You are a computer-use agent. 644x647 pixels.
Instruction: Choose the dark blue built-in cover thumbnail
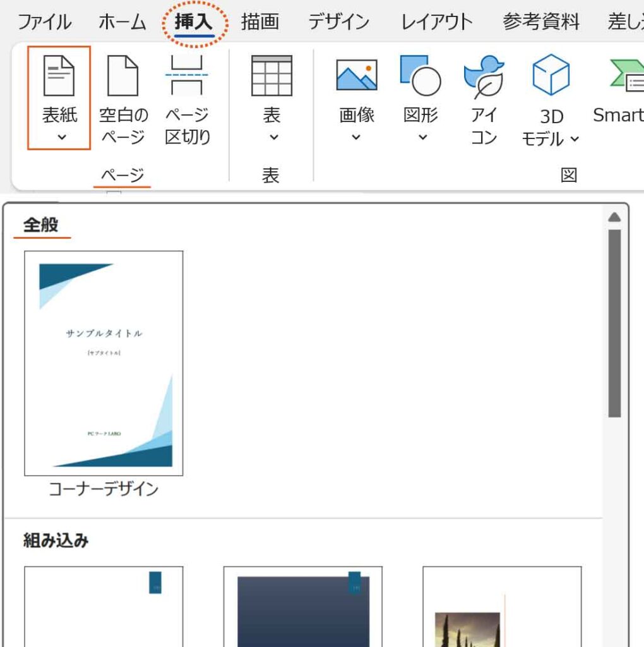302,607
